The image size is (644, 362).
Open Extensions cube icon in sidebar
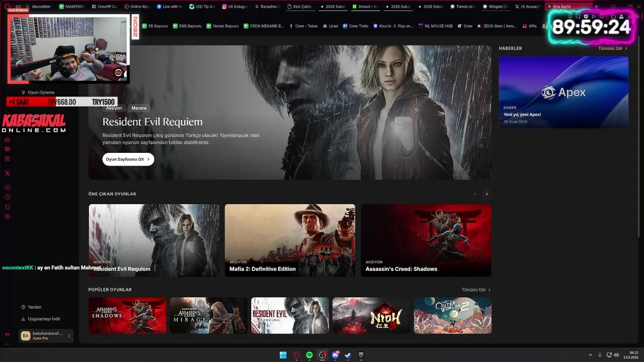coord(8,207)
